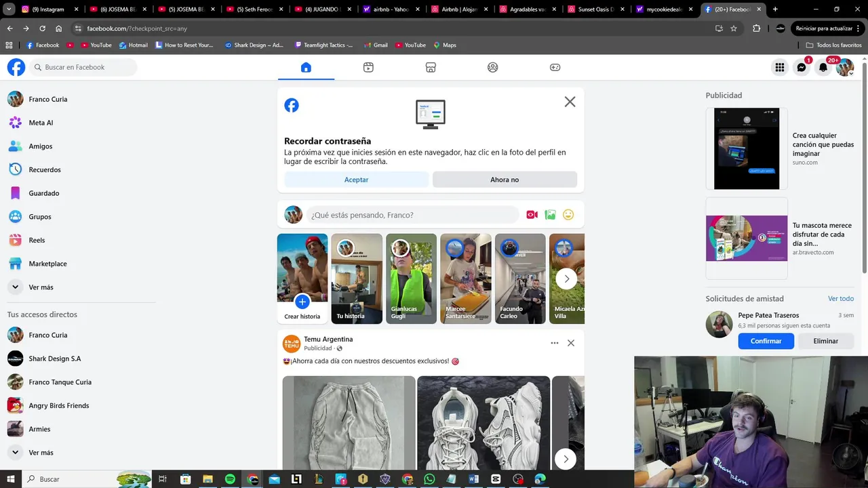Bookmark this page with star icon
Viewport: 868px width, 488px height.
[x=734, y=28]
